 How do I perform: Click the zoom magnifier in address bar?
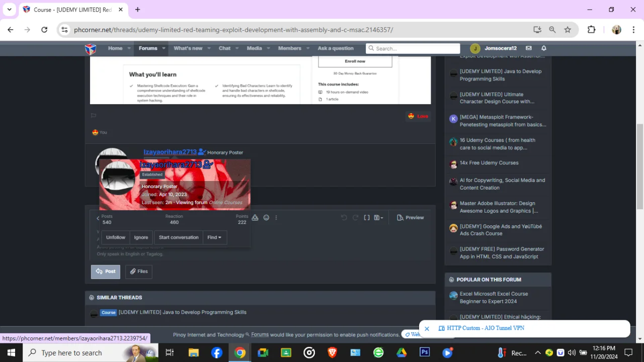(x=552, y=30)
